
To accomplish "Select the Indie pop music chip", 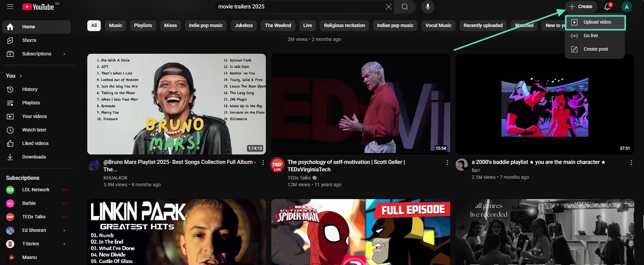I will 206,25.
